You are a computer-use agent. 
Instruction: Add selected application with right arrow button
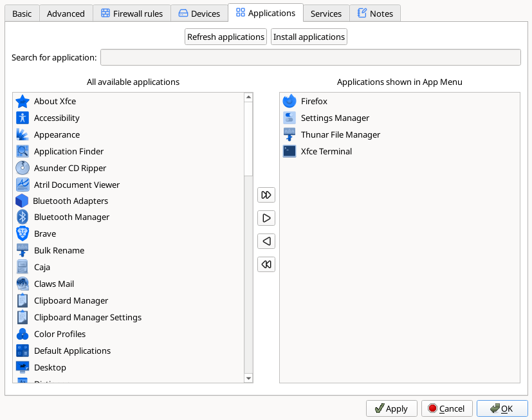(266, 218)
